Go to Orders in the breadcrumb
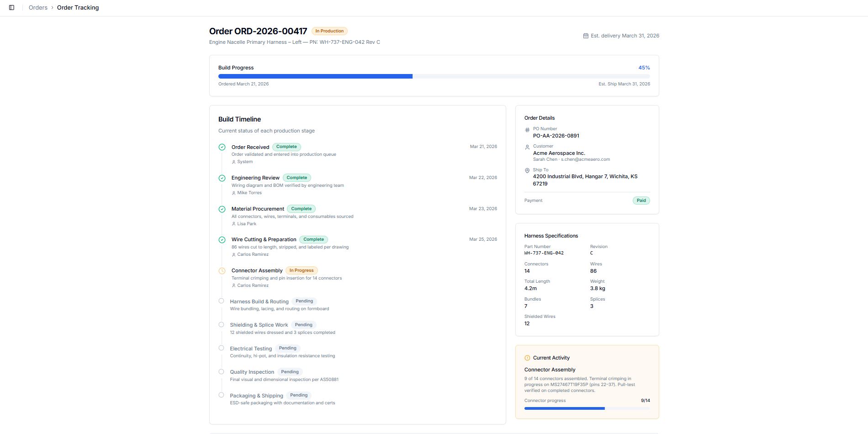The height and width of the screenshot is (434, 868). pyautogui.click(x=38, y=8)
